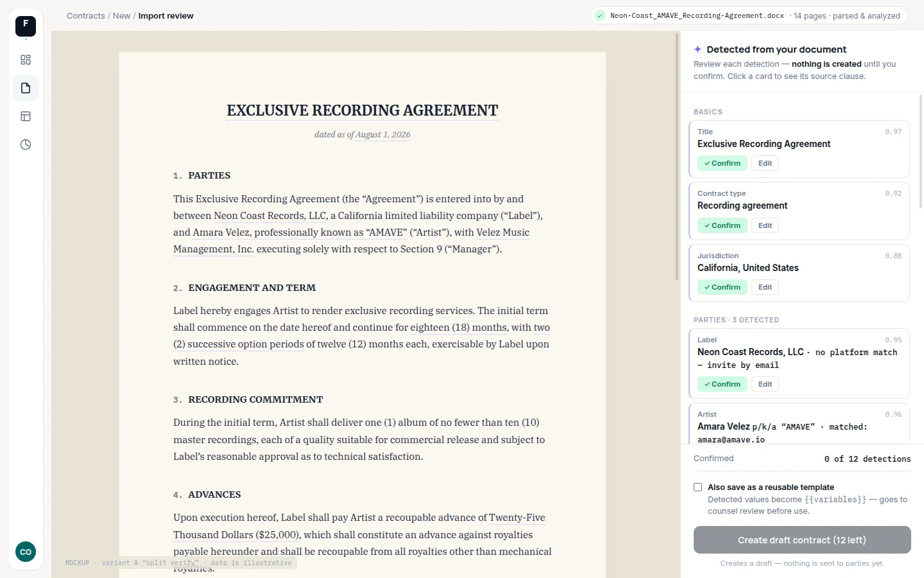Open the California, United States jurisdiction card
Image resolution: width=924 pixels, height=578 pixels.
pyautogui.click(x=799, y=273)
